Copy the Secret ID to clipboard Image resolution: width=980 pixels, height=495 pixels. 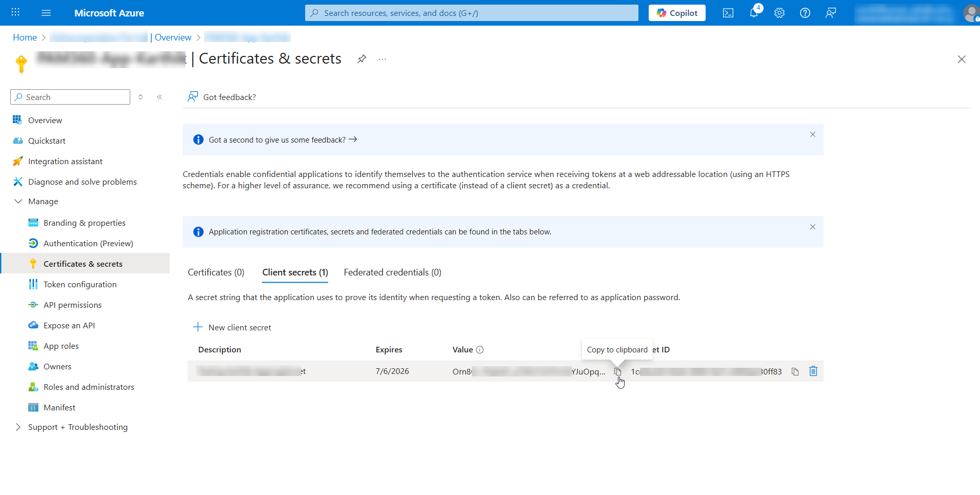[795, 371]
